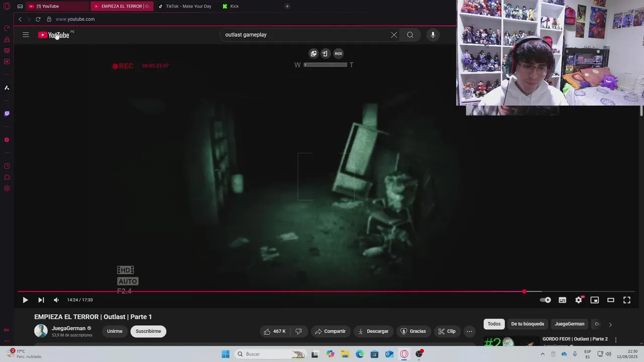Seek on the red video progress bar
Screen dimensions: 644x362
pos(326,292)
